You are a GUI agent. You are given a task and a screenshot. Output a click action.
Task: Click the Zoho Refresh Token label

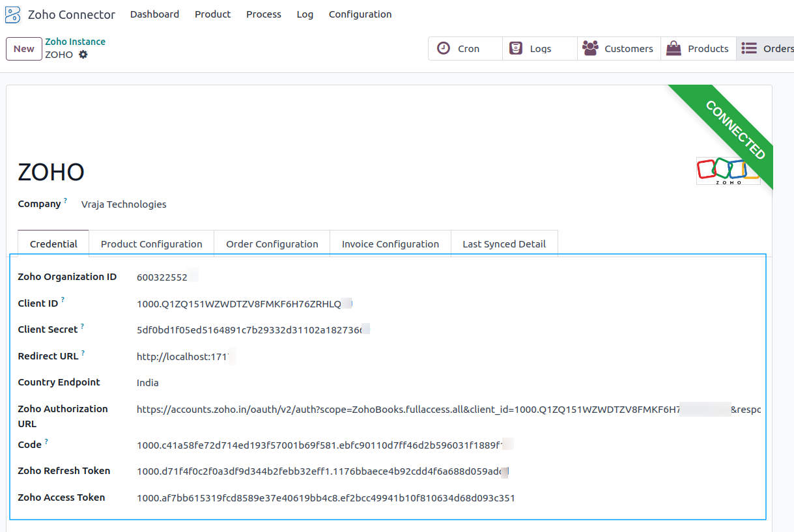(x=64, y=471)
